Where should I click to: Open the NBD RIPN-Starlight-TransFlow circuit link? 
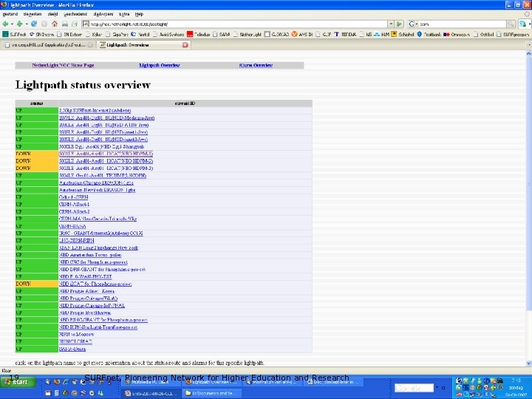[98, 327]
